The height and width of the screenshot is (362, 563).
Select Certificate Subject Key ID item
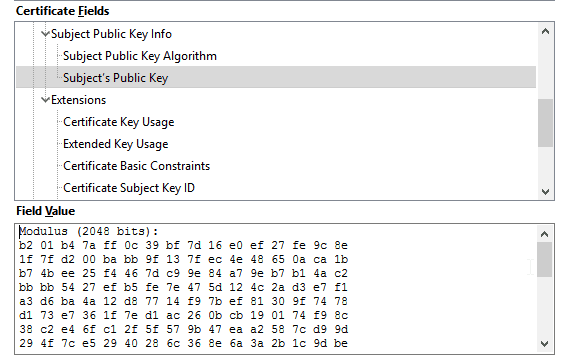(x=129, y=188)
